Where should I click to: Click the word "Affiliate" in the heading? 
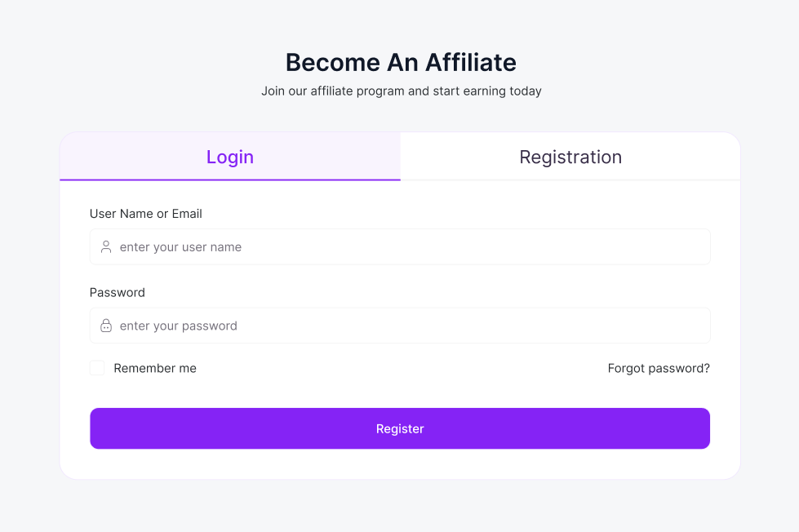pyautogui.click(x=471, y=63)
